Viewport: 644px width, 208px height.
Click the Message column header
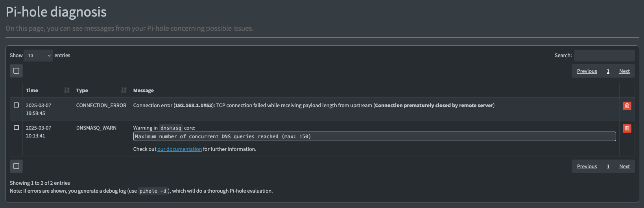(143, 90)
